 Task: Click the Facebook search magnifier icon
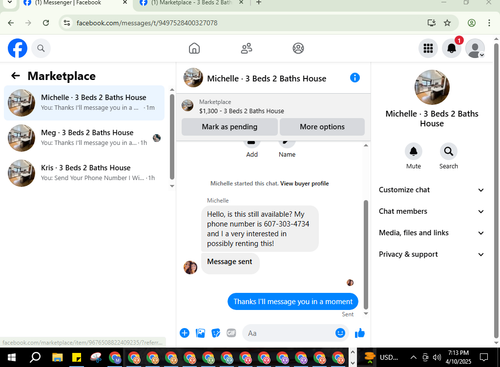coord(41,48)
